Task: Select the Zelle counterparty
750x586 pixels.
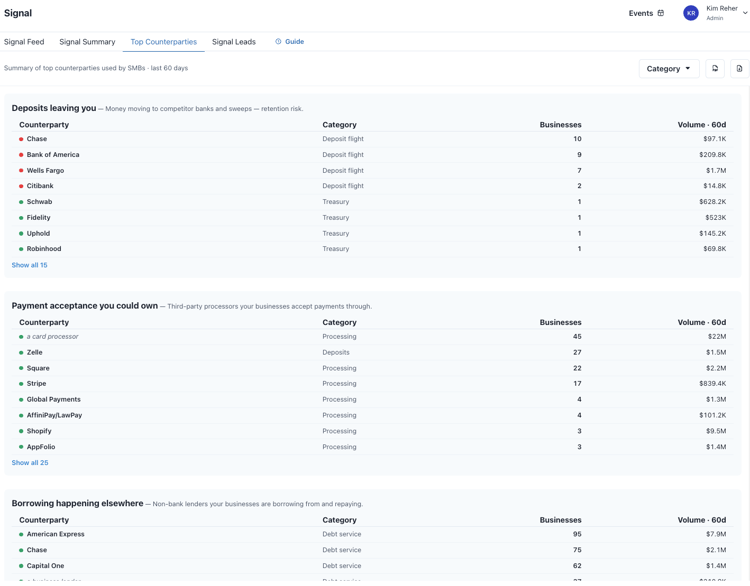Action: coord(34,352)
